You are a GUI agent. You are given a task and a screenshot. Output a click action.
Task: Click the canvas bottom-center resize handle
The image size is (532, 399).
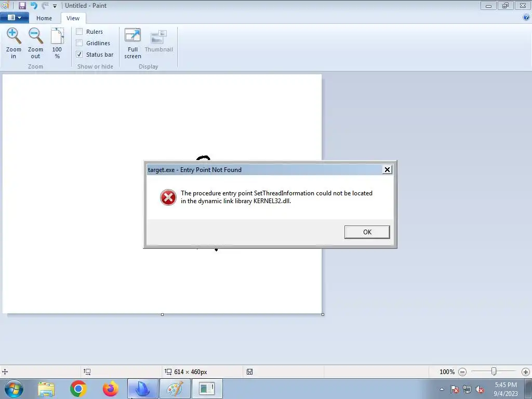[x=162, y=314]
